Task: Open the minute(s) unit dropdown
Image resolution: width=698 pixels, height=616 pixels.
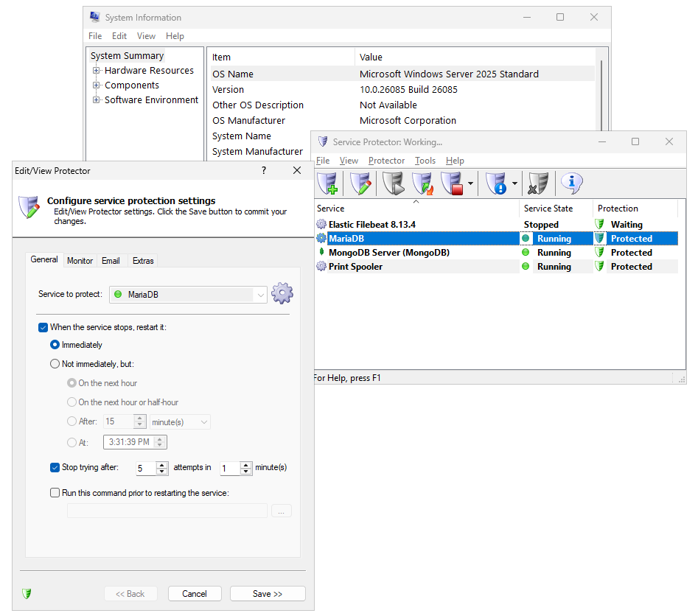Action: [180, 422]
